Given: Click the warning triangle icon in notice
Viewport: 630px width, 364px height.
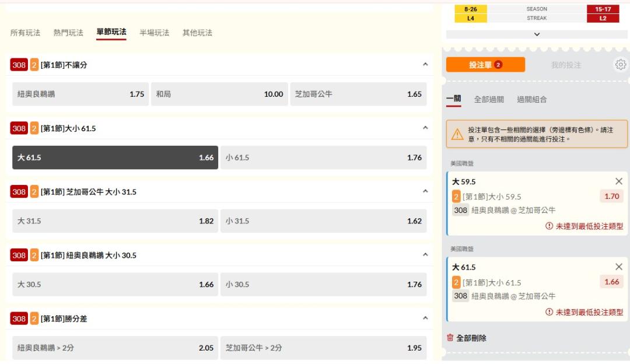Looking at the screenshot, I should click(457, 135).
